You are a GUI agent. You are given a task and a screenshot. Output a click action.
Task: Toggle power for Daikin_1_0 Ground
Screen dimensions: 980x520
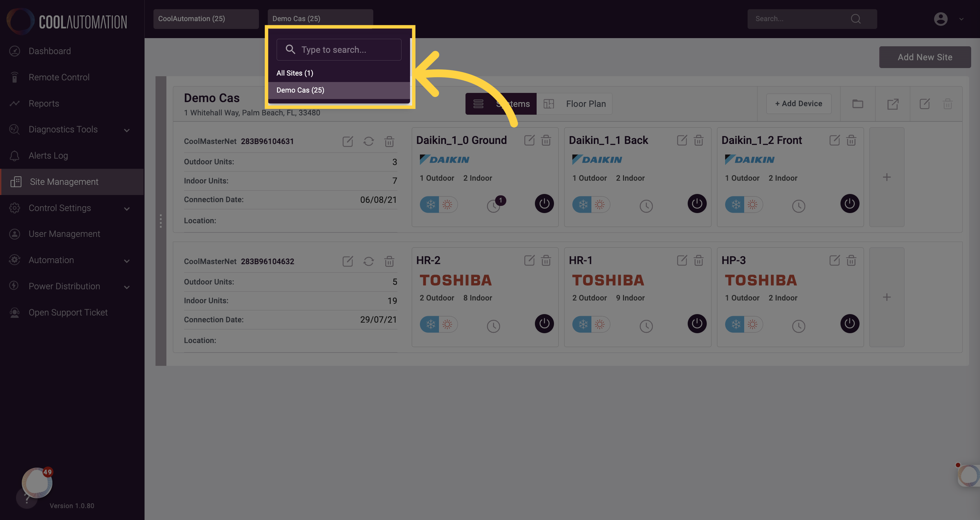click(x=544, y=204)
